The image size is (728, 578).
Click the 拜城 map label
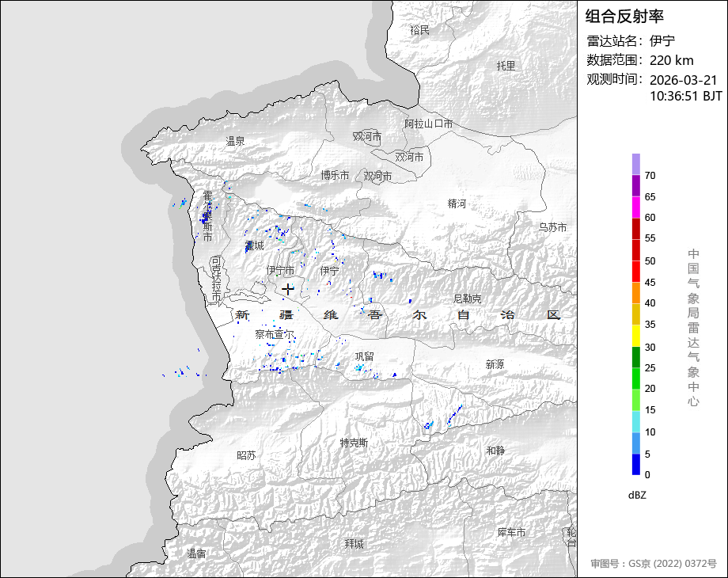point(355,544)
